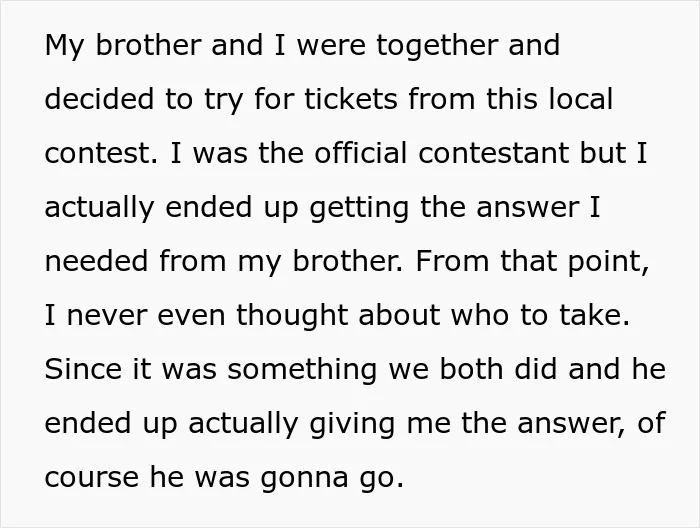Click the word "something" in seventh line
This screenshot has height=528, width=700.
coord(302,371)
